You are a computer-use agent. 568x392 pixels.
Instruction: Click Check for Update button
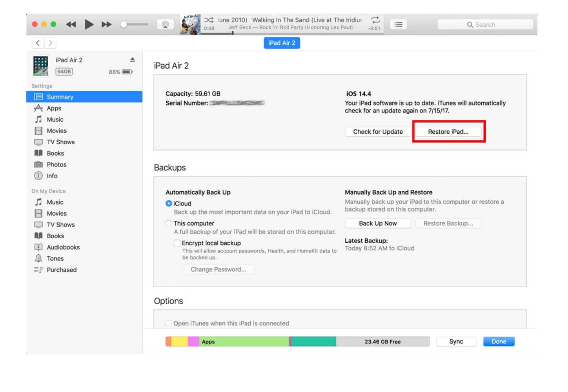(x=378, y=132)
